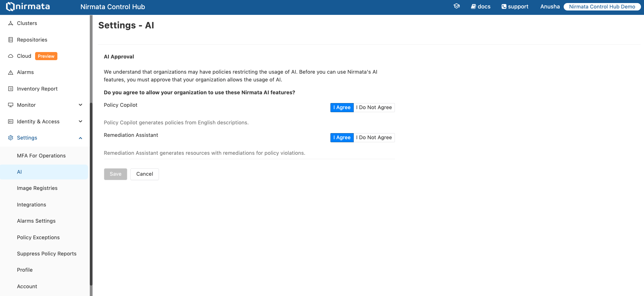Image resolution: width=644 pixels, height=296 pixels.
Task: Select I Do Not Agree for Remediation Assistant
Action: 374,138
